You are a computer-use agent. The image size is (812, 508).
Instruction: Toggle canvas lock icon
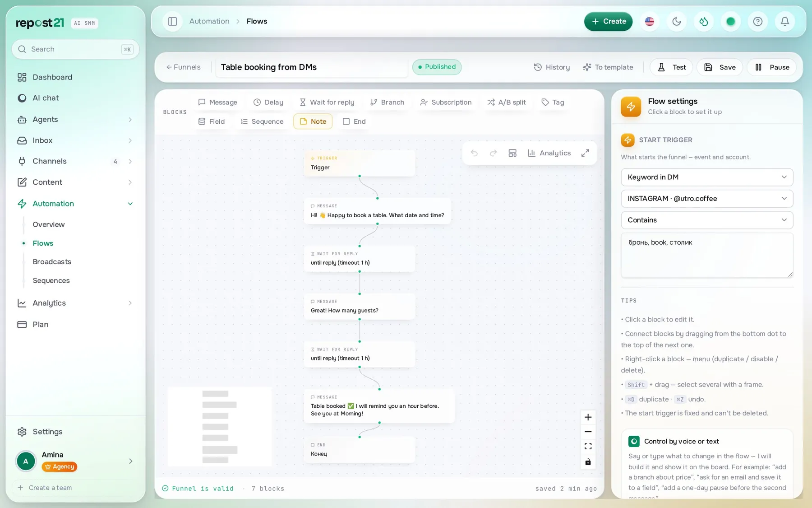pos(588,462)
